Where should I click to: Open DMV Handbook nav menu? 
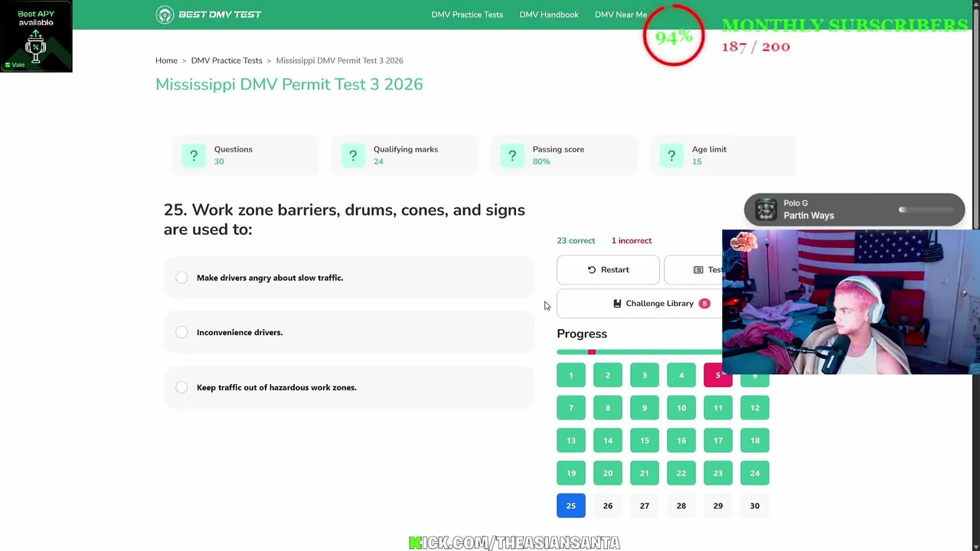[549, 15]
